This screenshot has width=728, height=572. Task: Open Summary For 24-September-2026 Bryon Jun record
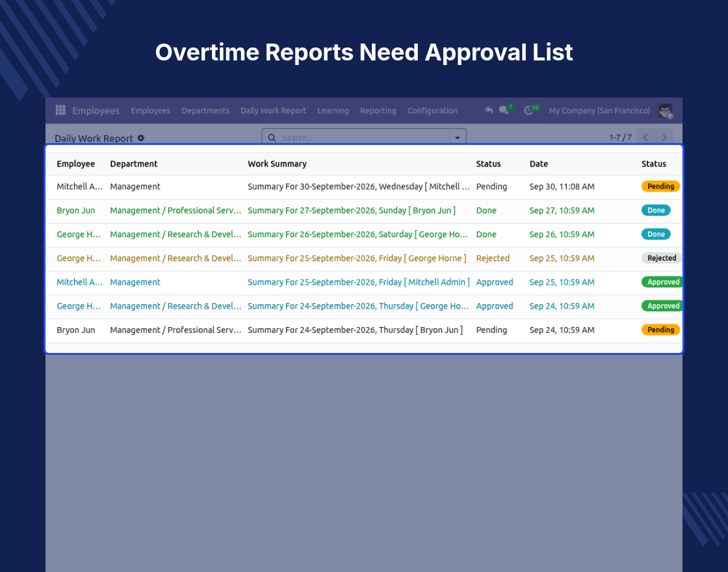pos(355,330)
